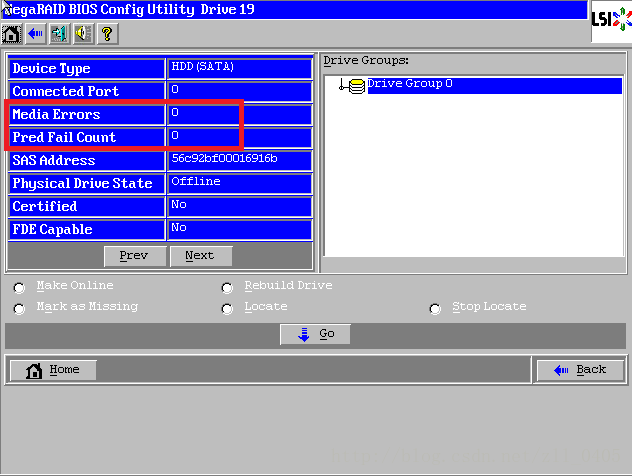Click the HDD (SATA) value

tap(203, 67)
